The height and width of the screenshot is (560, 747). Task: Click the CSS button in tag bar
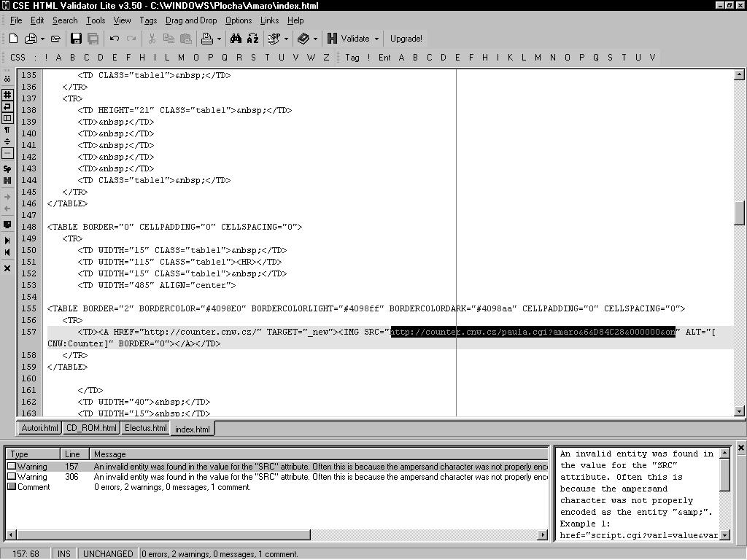pyautogui.click(x=18, y=58)
